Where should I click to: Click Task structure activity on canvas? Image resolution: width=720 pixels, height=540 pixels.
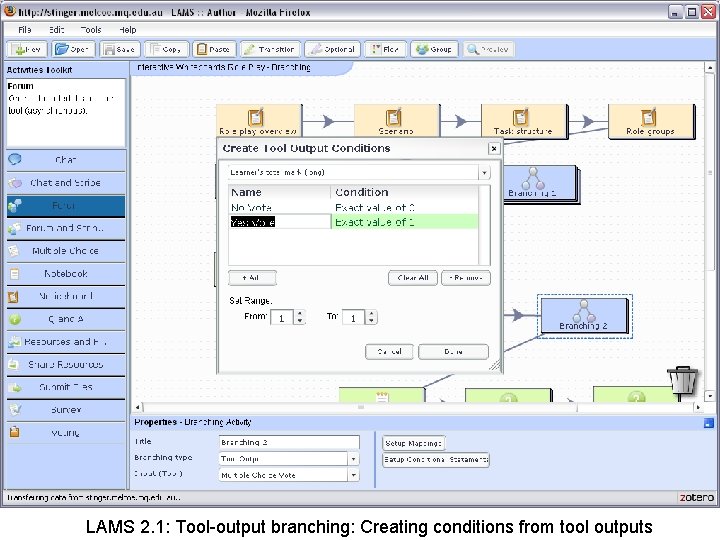point(523,121)
